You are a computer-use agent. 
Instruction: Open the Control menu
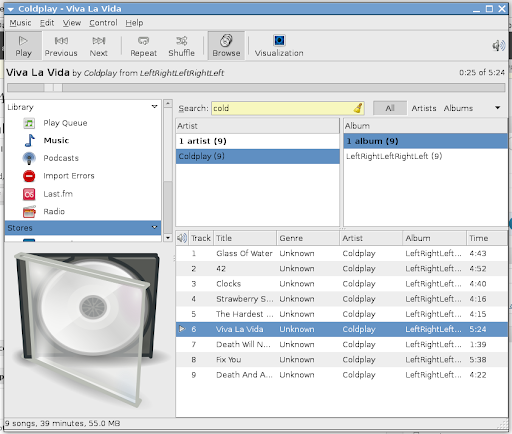(103, 23)
